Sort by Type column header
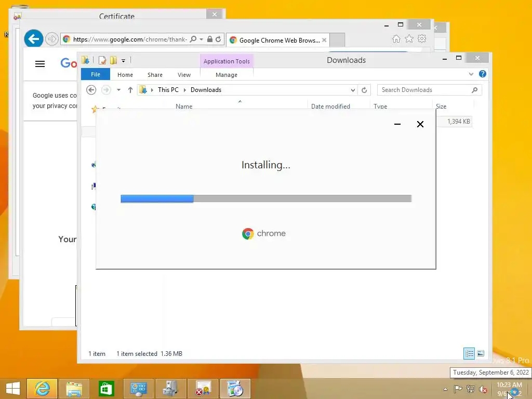Viewport: 532px width, 399px height. [380, 106]
